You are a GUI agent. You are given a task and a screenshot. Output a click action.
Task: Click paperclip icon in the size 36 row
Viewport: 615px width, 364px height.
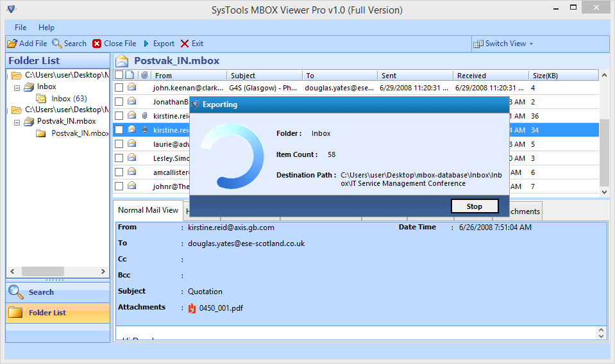pyautogui.click(x=144, y=115)
